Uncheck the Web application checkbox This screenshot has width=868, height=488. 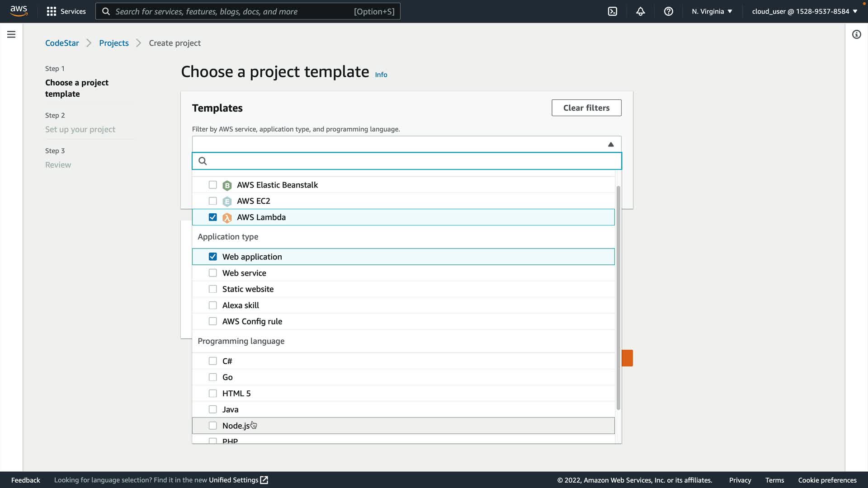[x=212, y=257]
